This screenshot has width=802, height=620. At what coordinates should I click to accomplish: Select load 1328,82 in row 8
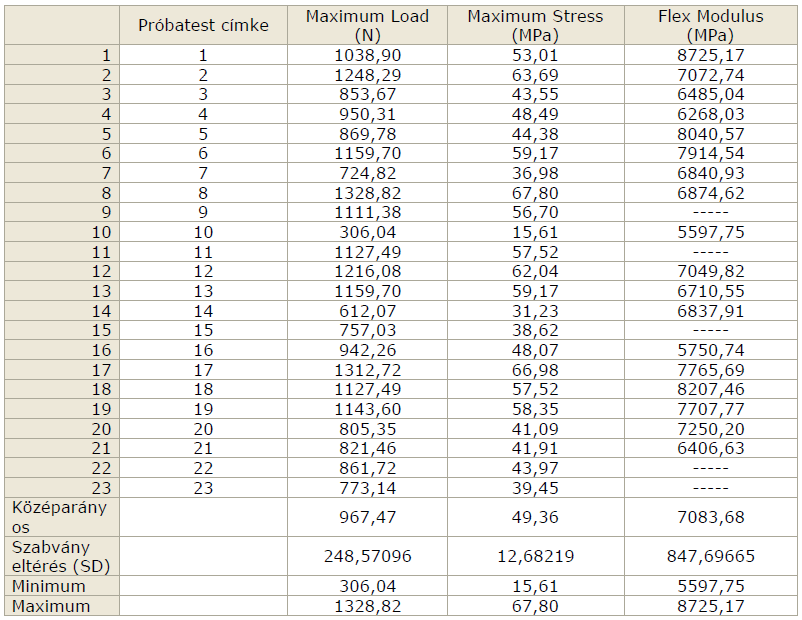367,193
